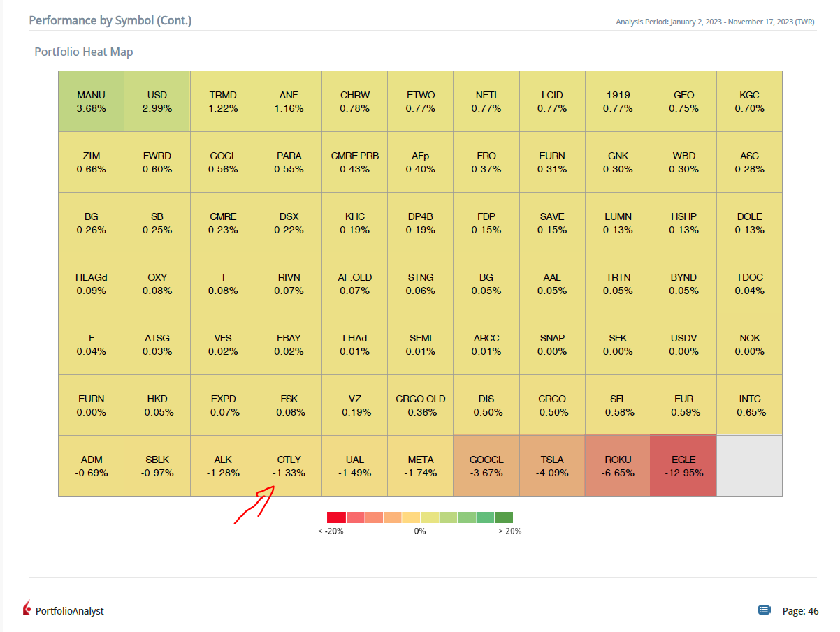Select the TRMD 1.22% cell
Screen dimensions: 840x632
pos(223,101)
